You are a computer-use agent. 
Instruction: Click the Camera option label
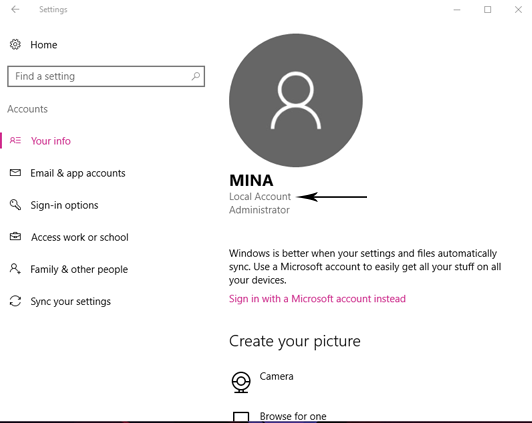tap(277, 376)
